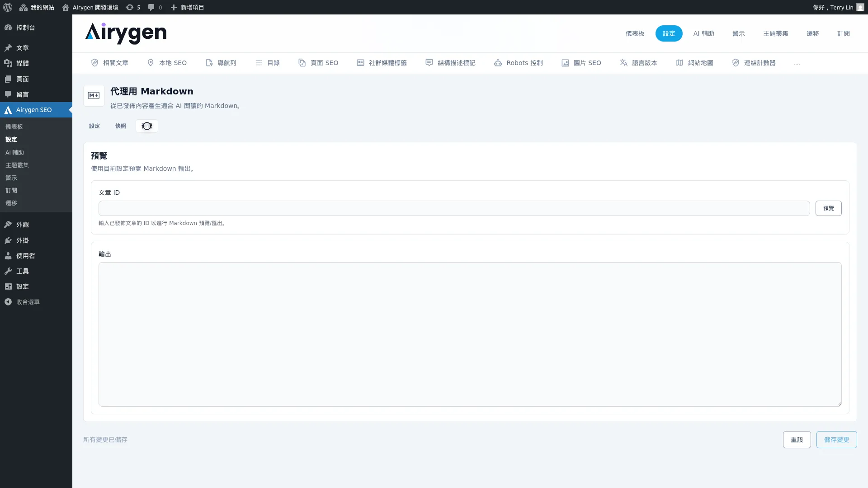Open Robots 控制 settings section
Image resolution: width=868 pixels, height=488 pixels.
click(518, 63)
